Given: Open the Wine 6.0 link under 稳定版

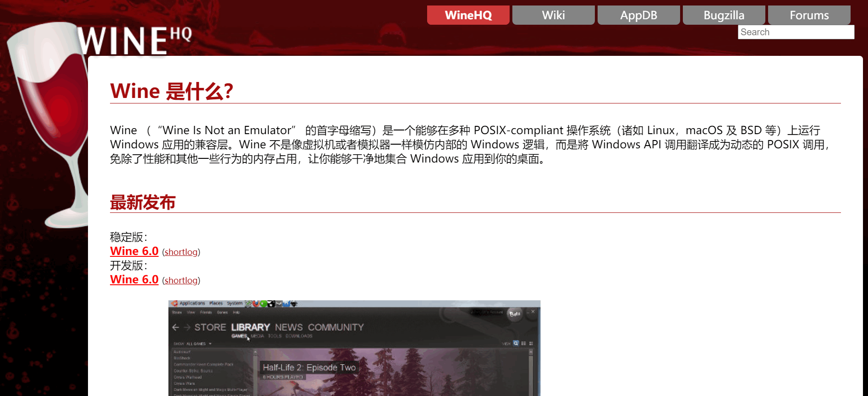Looking at the screenshot, I should coord(134,251).
